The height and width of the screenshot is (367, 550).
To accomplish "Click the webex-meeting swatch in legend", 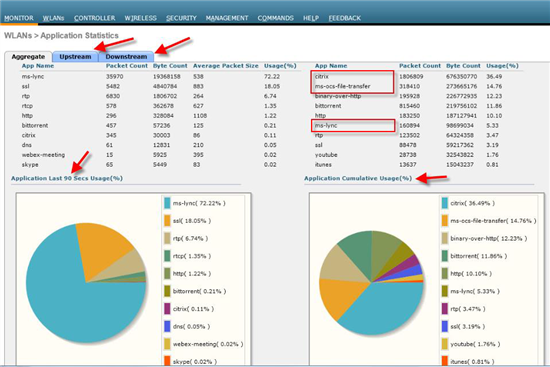I will [x=167, y=344].
